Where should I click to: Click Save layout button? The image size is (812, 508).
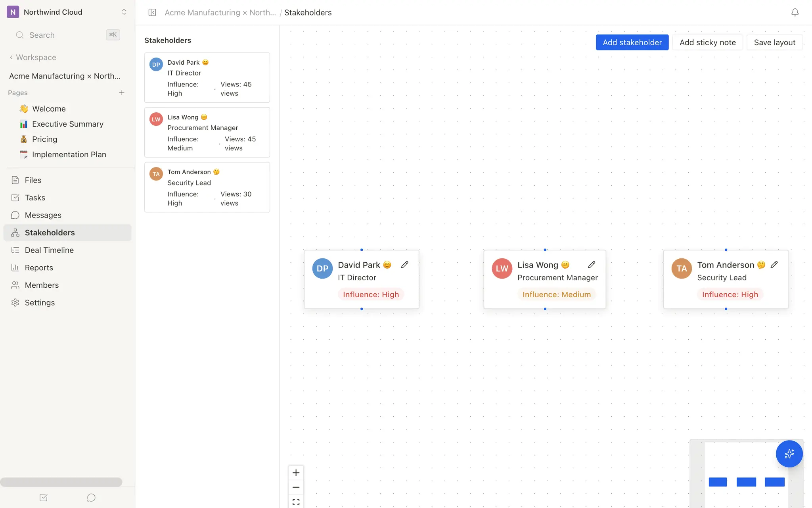click(x=774, y=42)
